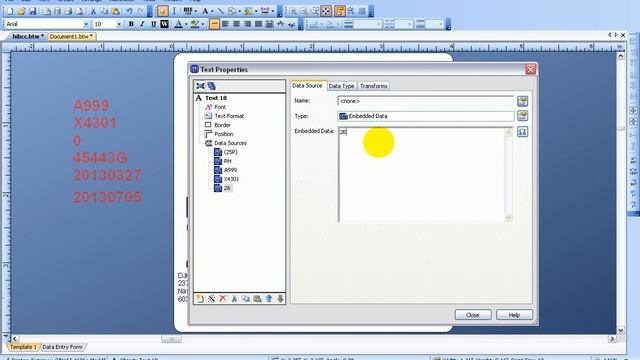
Task: Click the Cut scissors icon in main toolbar
Action: pyautogui.click(x=93, y=11)
